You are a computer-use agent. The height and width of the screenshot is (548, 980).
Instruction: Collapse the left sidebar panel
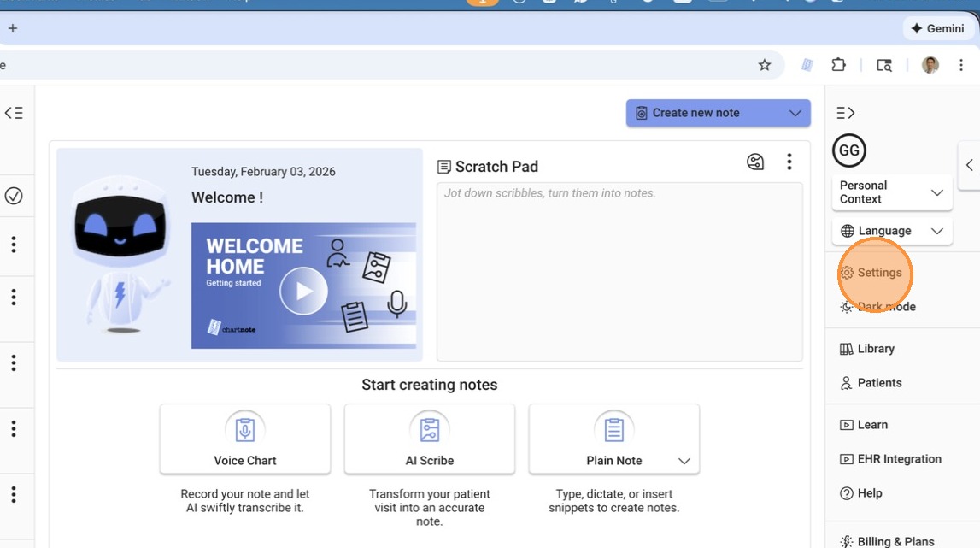(14, 113)
